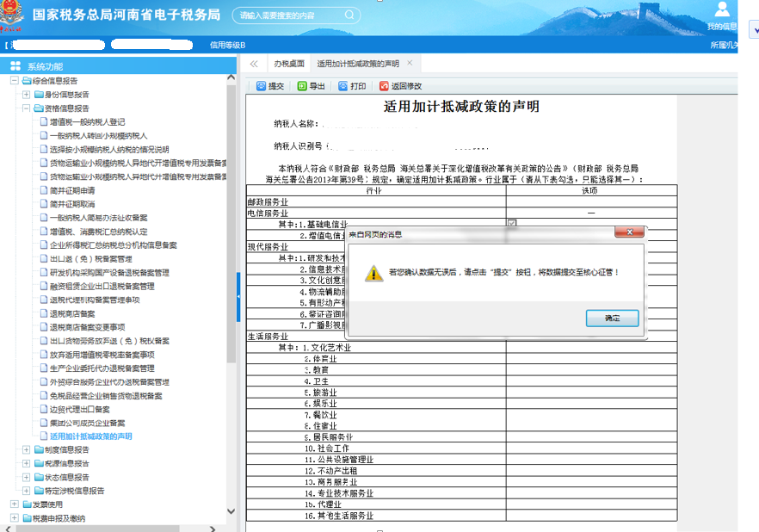Open 增值税一般纳税人登记 in the tree

(x=87, y=122)
